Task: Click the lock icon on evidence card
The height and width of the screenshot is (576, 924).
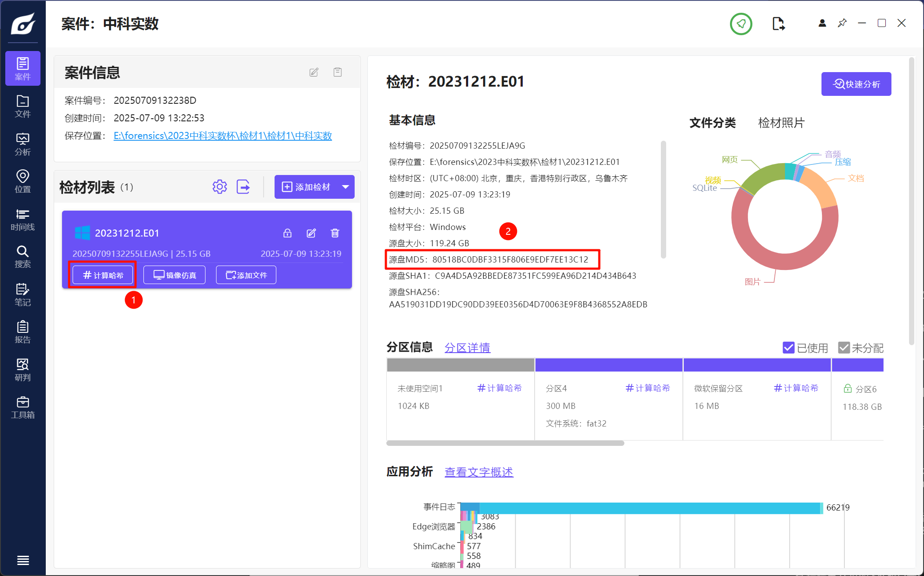Action: pos(287,233)
